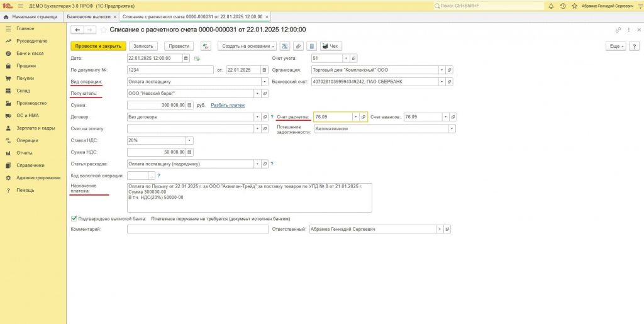Screen dimensions: 644x324
Task: Expand the Вид операции dropdown
Action: (x=265, y=82)
